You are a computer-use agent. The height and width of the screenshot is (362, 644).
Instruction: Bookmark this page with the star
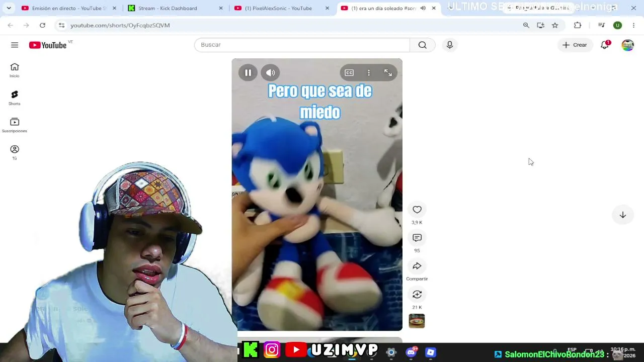pos(555,25)
